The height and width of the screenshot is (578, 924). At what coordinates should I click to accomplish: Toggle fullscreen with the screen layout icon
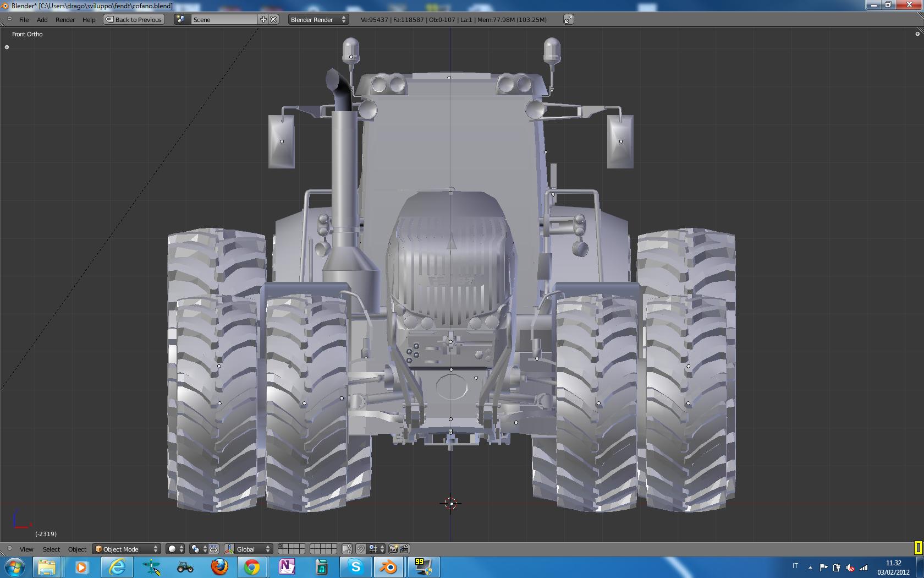point(569,19)
